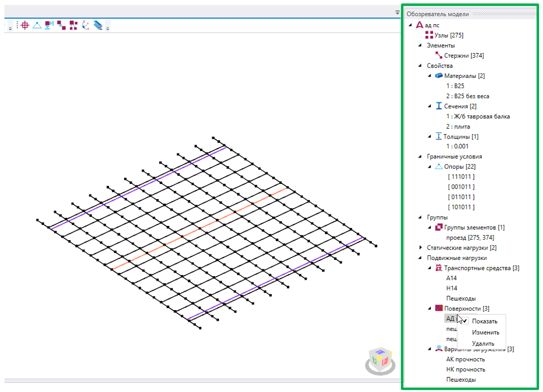Select the highlighted 'АД' surface item
The height and width of the screenshot is (392, 543).
[x=450, y=319]
